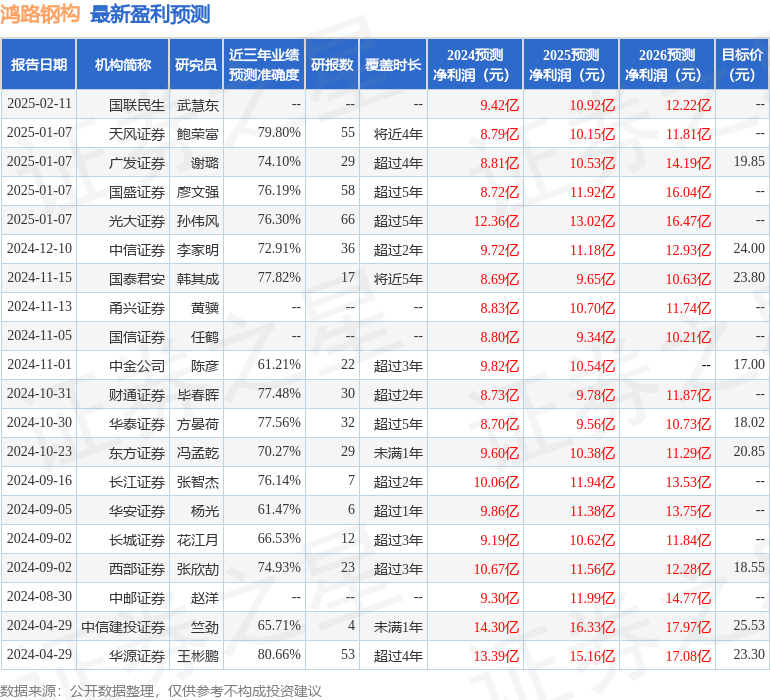Click the 覆盖时长 column header

393,64
